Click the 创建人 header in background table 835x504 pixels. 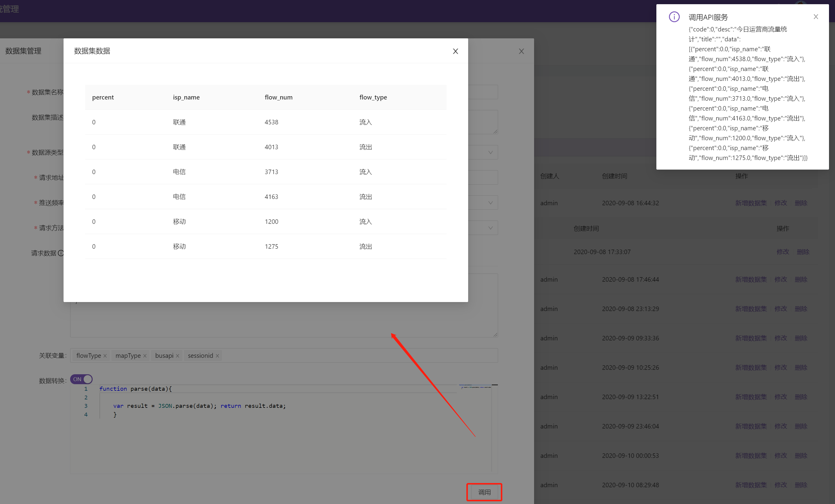click(550, 176)
